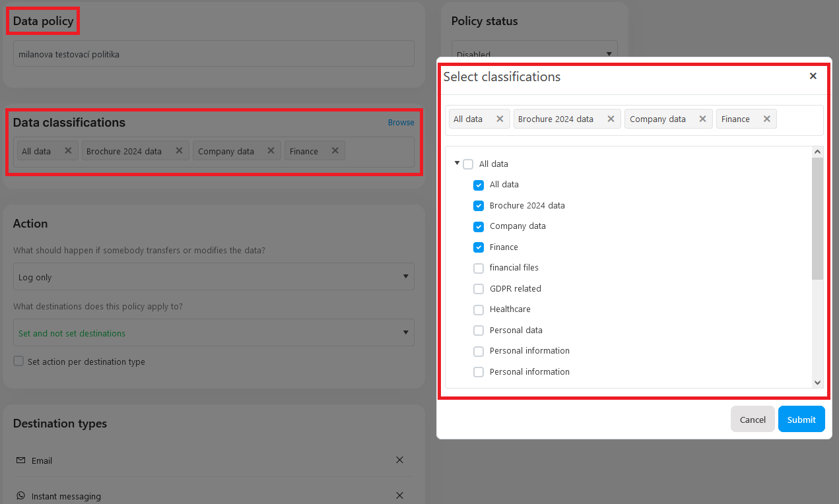The image size is (839, 504).
Task: Open the 'Log only' action dropdown
Action: coord(213,276)
